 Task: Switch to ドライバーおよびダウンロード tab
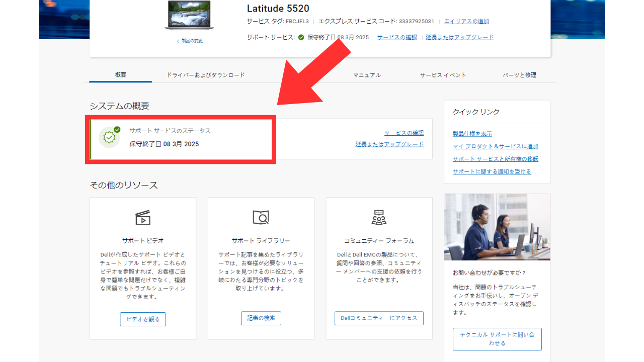206,75
